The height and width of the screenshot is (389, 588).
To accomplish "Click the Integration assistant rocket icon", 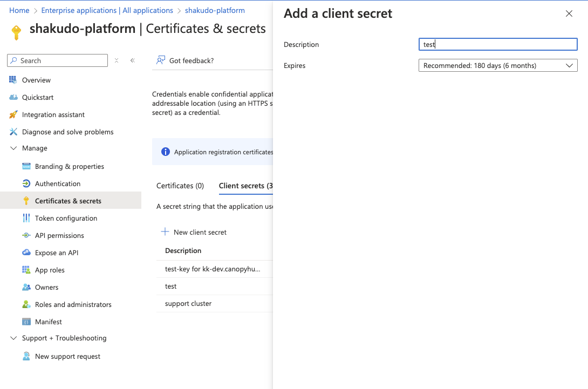I will tap(13, 114).
